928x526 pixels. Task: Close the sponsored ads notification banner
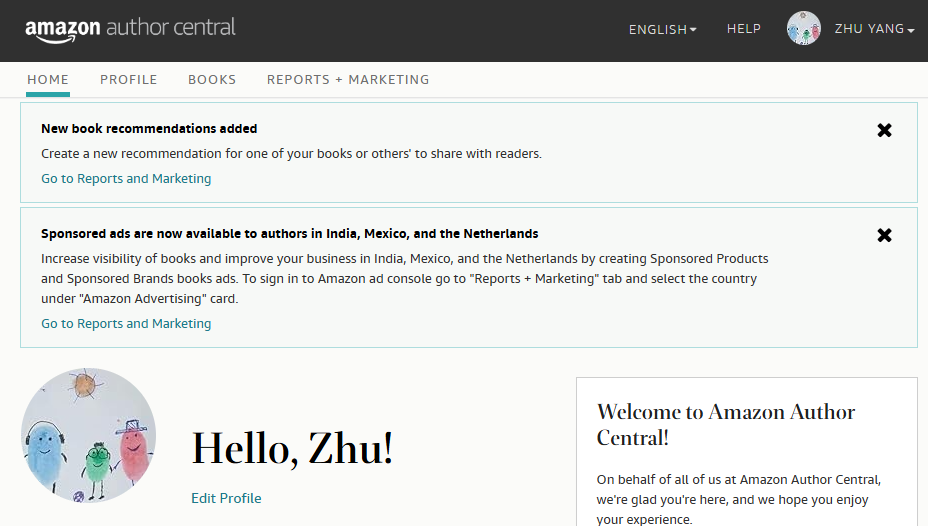tap(884, 235)
